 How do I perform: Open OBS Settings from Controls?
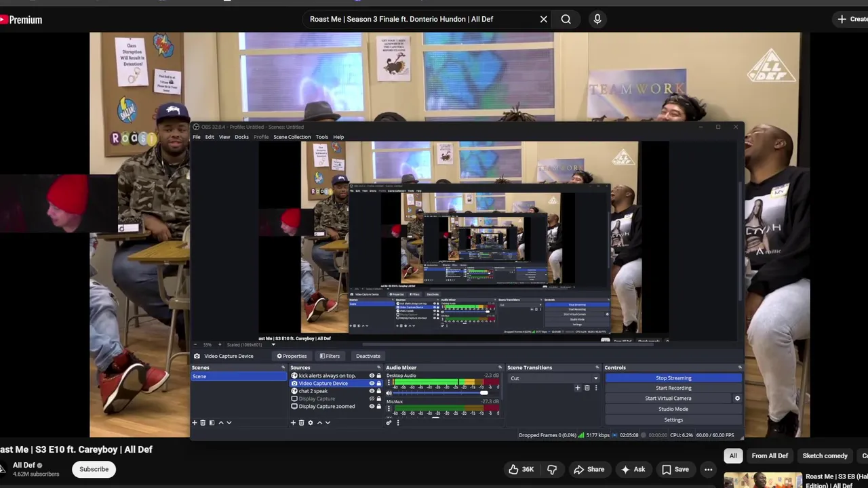coord(673,420)
